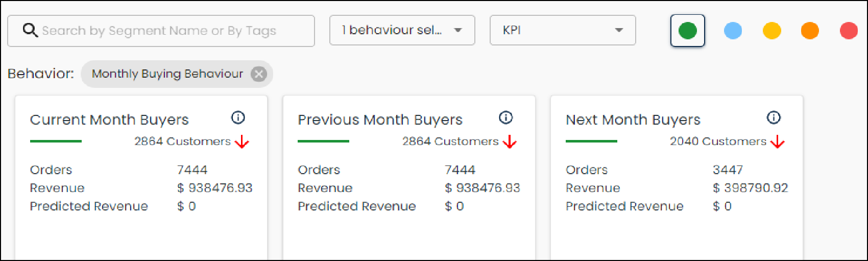
Task: Select the blue color filter circle
Action: 733,31
